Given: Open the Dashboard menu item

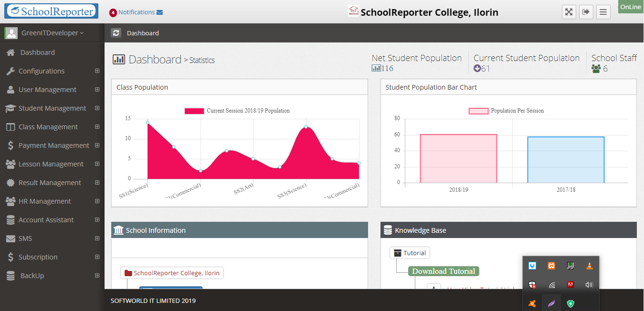Looking at the screenshot, I should (x=52, y=52).
